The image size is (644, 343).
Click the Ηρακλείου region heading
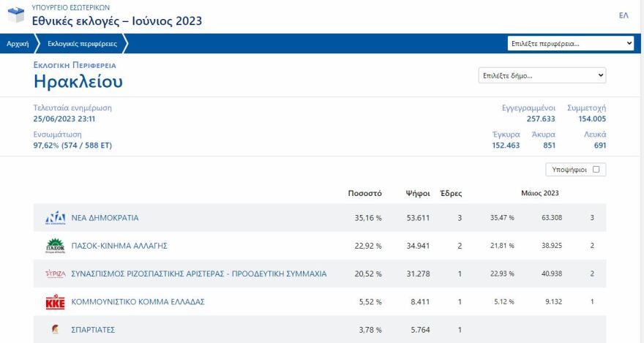click(78, 81)
